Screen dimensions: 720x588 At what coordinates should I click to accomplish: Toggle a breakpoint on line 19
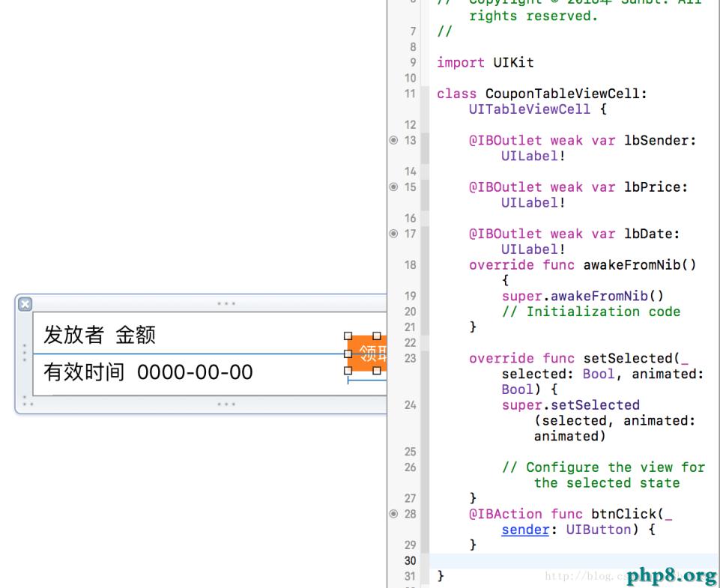[x=408, y=295]
